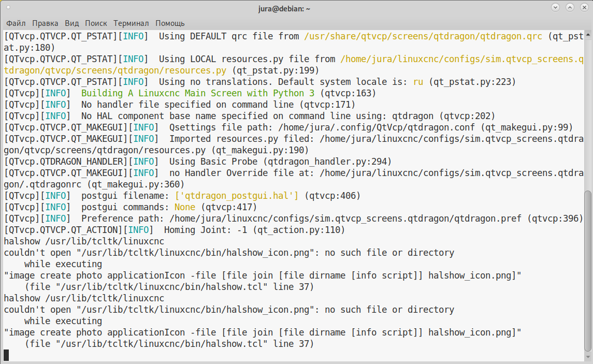Open the Помощь menu
Image resolution: width=593 pixels, height=364 pixels.
[170, 23]
